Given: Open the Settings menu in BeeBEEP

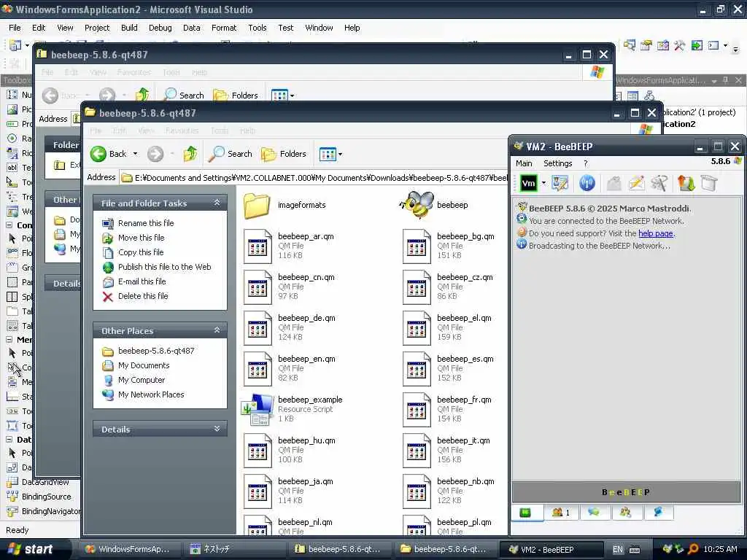Looking at the screenshot, I should (557, 163).
